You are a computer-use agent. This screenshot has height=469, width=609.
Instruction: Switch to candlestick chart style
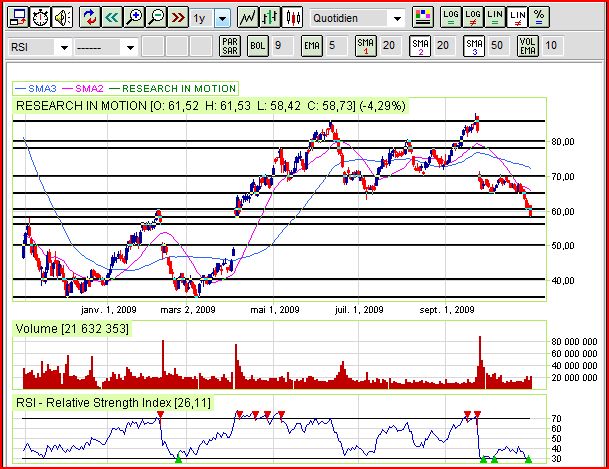coord(292,17)
